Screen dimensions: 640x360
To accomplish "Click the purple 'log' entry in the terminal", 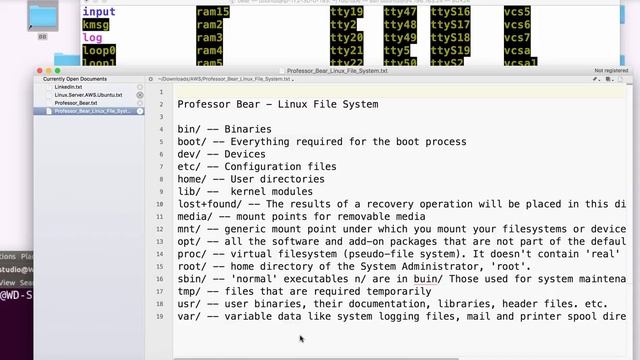I will [x=92, y=38].
